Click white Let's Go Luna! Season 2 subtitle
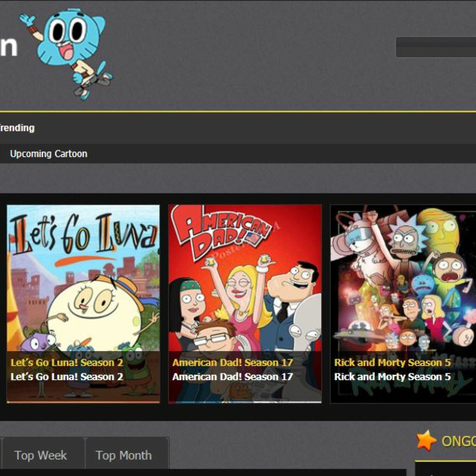The height and width of the screenshot is (476, 476). (67, 377)
